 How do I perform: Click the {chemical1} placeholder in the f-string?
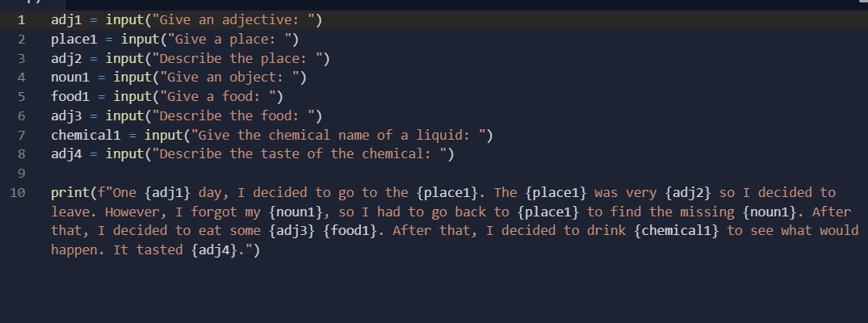(x=677, y=231)
